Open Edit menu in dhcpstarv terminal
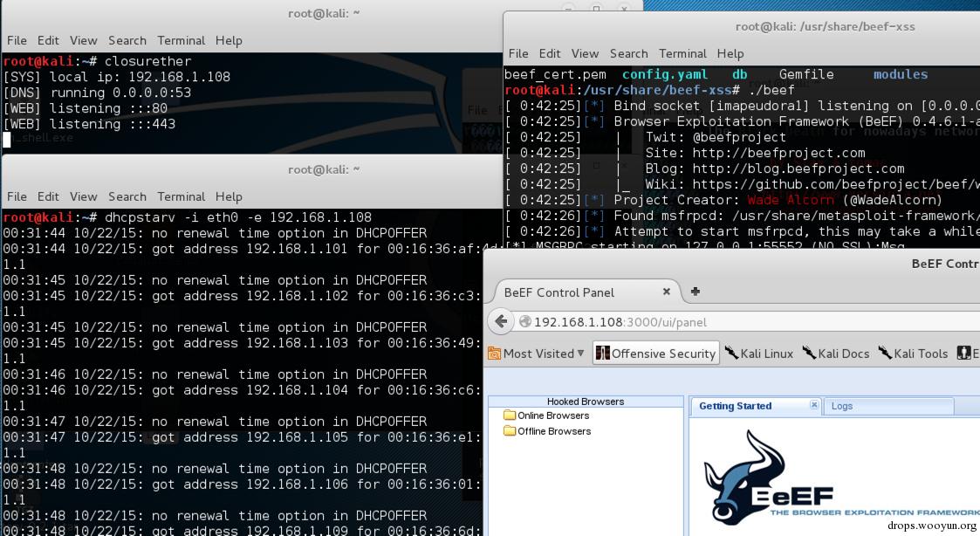Screen dimensions: 980x536 (x=48, y=197)
